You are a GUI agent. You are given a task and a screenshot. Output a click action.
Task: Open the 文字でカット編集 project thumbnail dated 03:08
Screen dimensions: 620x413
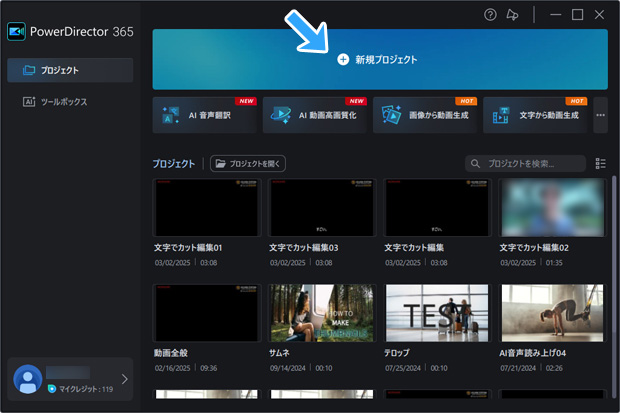(x=437, y=208)
